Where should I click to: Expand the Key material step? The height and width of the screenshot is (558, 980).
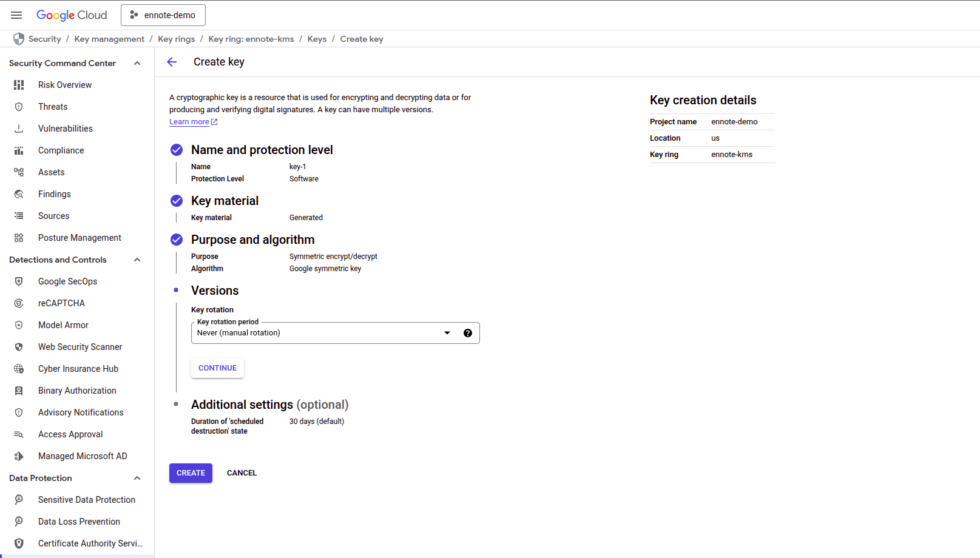point(225,201)
